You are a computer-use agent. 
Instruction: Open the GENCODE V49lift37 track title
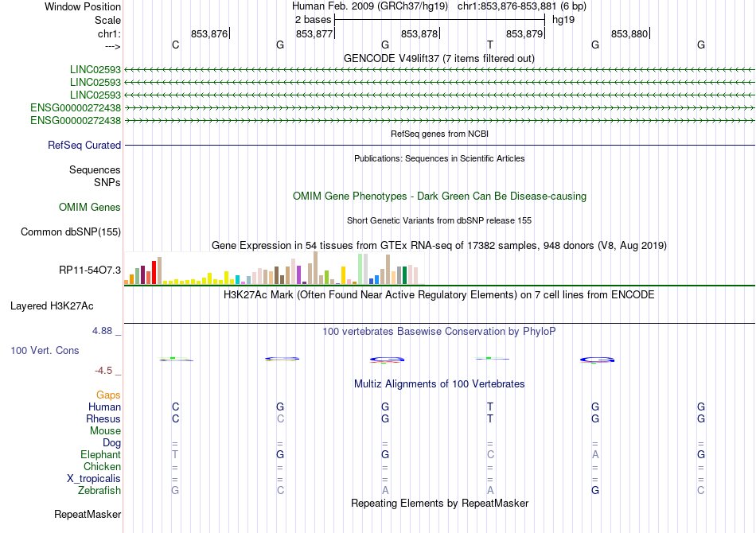(x=439, y=58)
